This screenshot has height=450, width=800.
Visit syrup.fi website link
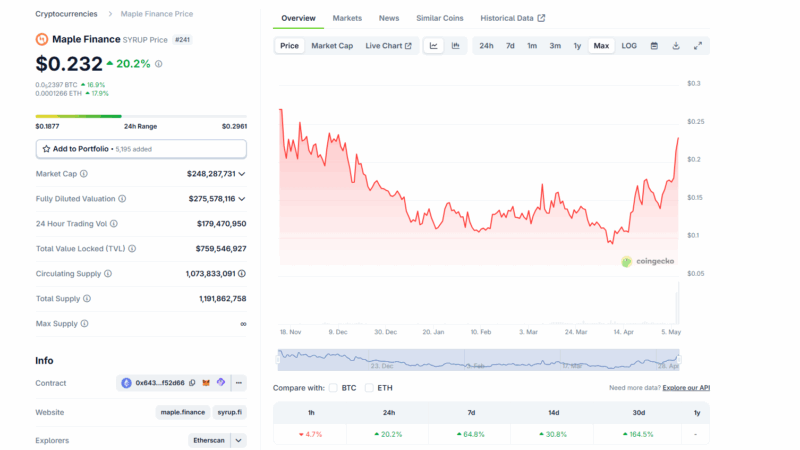coord(230,412)
